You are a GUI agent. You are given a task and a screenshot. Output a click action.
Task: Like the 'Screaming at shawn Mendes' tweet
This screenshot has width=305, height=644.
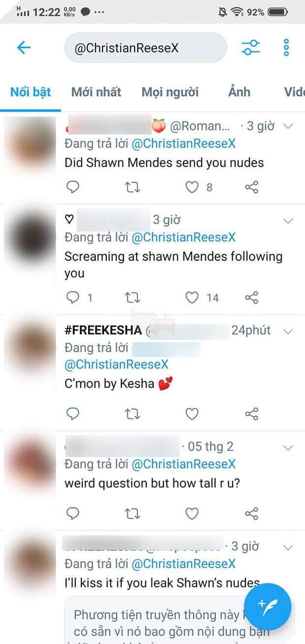(x=191, y=297)
